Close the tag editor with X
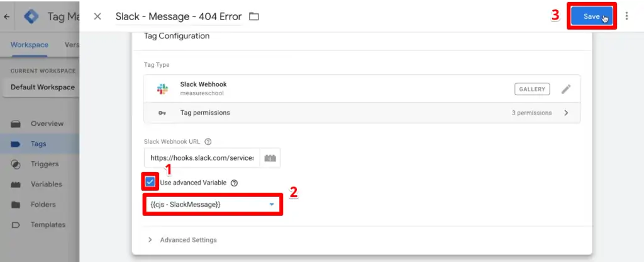Screen dimensions: 644x262 [97, 16]
